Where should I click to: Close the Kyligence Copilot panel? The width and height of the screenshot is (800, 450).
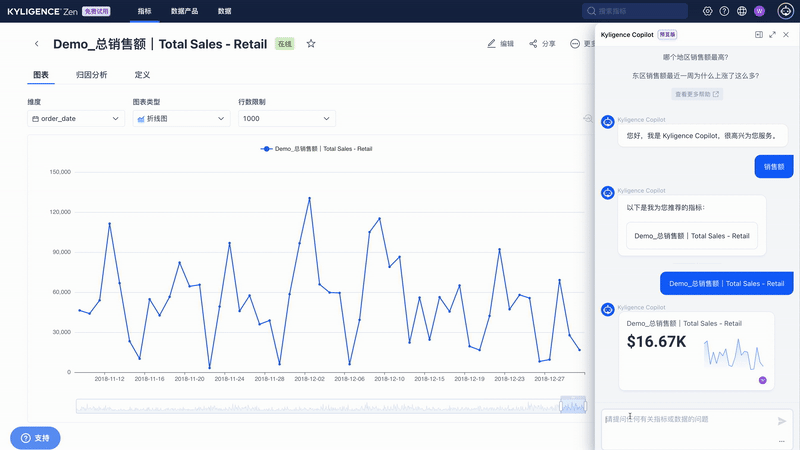[786, 35]
